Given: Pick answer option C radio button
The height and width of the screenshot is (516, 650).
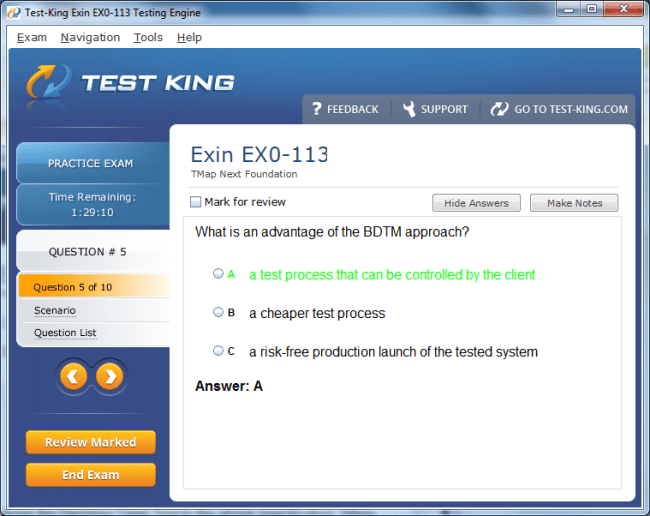Looking at the screenshot, I should (218, 351).
